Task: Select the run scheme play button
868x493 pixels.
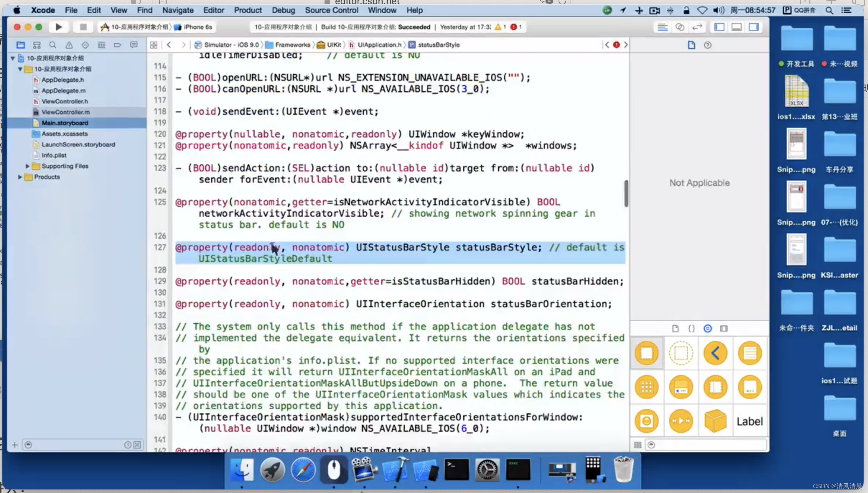Action: (58, 26)
